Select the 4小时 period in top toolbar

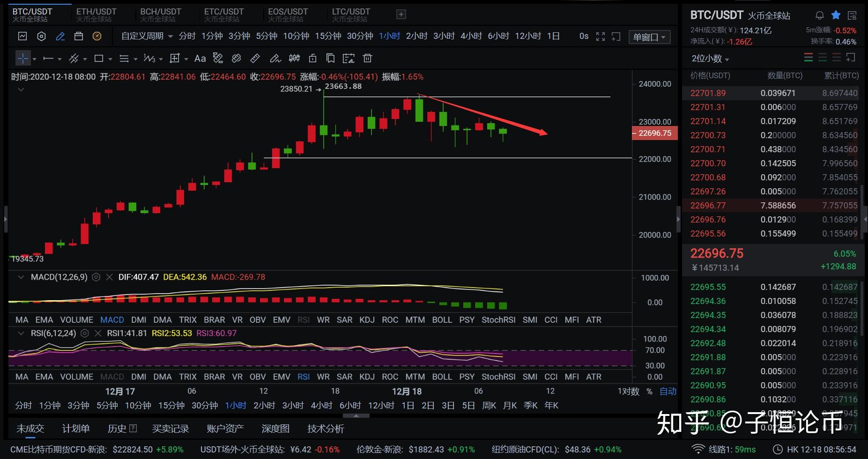click(x=471, y=36)
